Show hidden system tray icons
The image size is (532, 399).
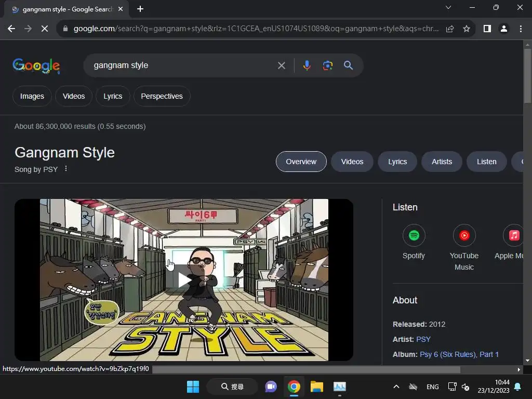click(x=396, y=387)
